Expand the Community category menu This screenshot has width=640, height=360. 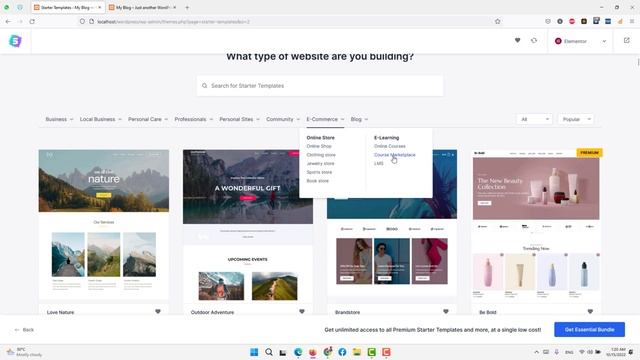coord(283,119)
